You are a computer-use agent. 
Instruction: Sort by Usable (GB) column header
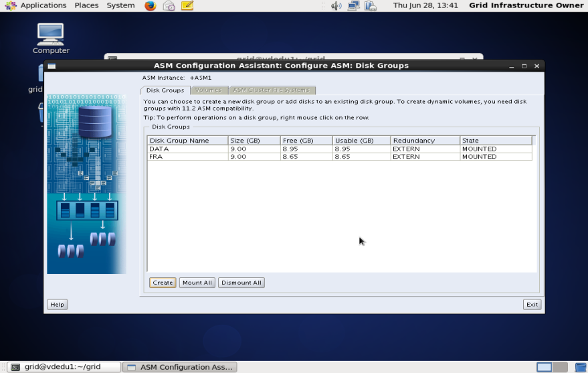click(x=361, y=141)
